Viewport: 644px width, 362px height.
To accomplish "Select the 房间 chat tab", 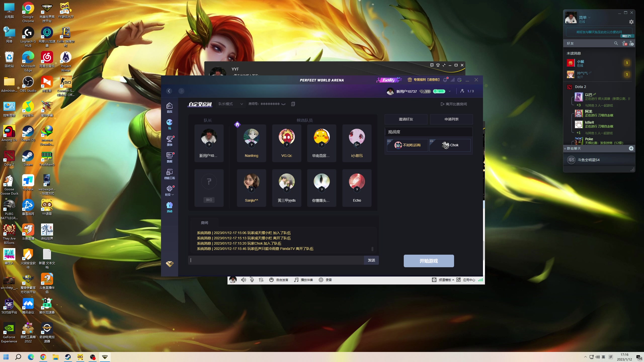I will pyautogui.click(x=204, y=223).
